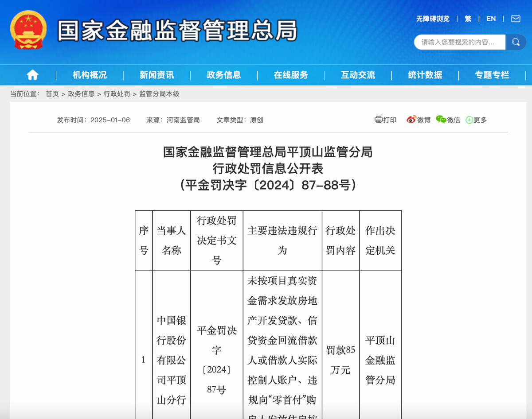This screenshot has height=419, width=532.
Task: Switch language to EN
Action: (x=491, y=19)
